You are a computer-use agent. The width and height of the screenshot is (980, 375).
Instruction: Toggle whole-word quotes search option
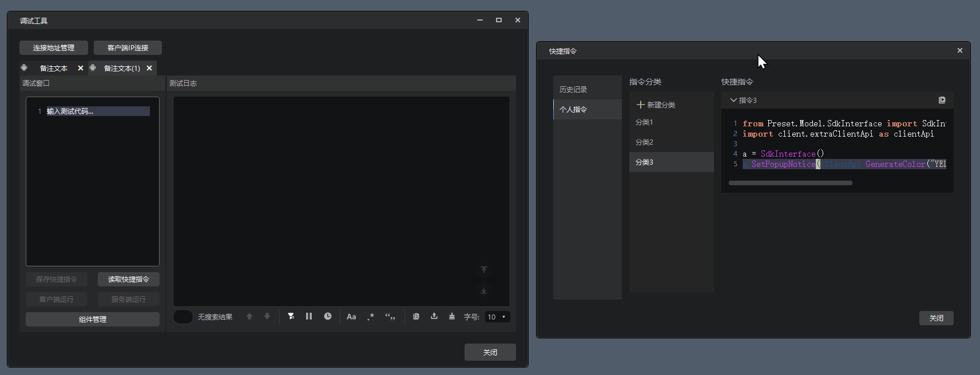point(390,317)
